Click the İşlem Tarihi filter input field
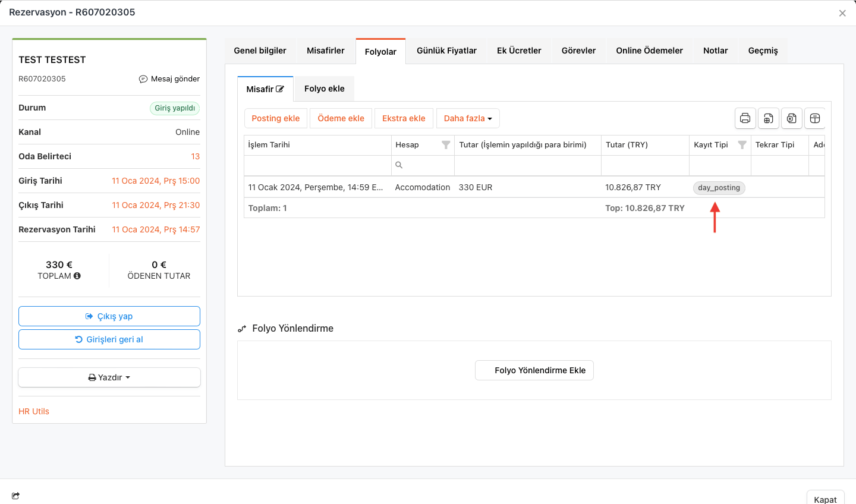Image resolution: width=856 pixels, height=504 pixels. [x=317, y=165]
